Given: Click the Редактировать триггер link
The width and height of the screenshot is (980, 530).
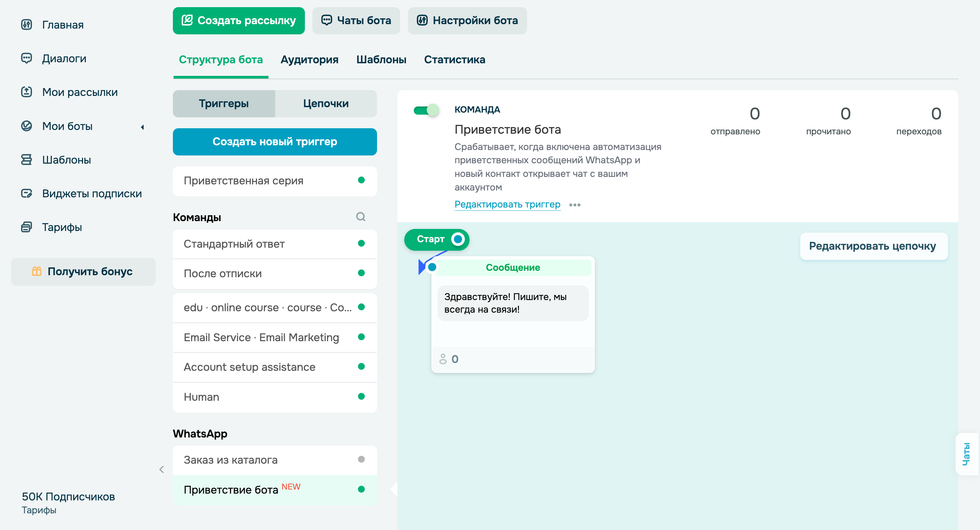Looking at the screenshot, I should point(507,204).
